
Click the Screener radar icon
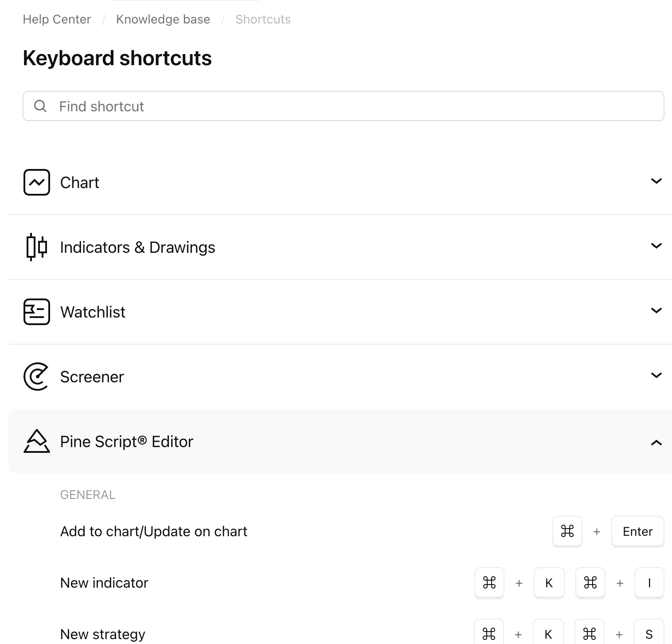(36, 377)
